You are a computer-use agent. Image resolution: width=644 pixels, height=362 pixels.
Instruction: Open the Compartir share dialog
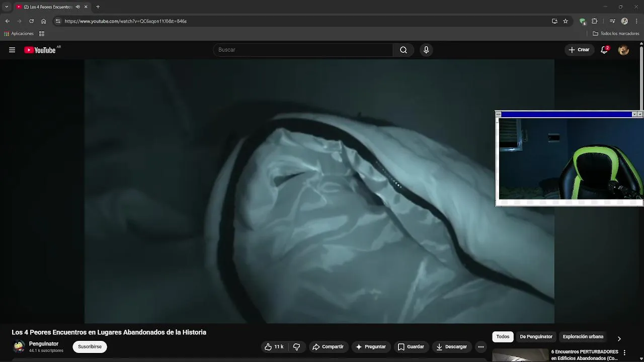(328, 347)
